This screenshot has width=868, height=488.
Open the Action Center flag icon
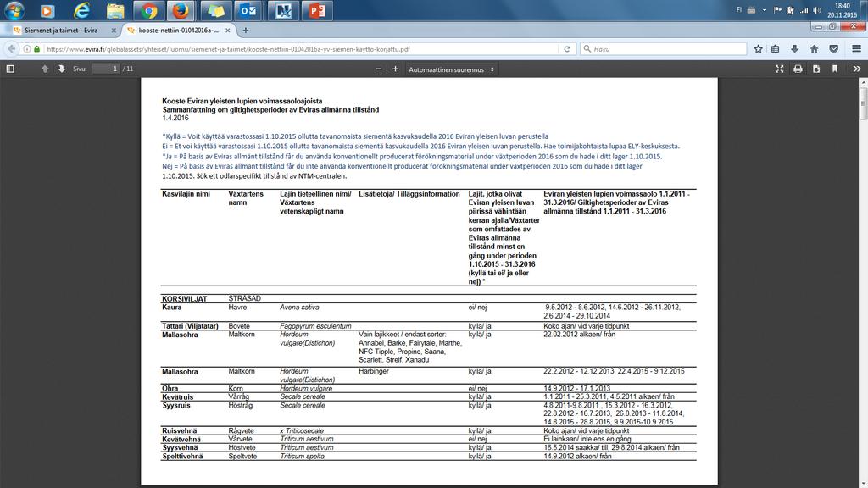pos(777,10)
